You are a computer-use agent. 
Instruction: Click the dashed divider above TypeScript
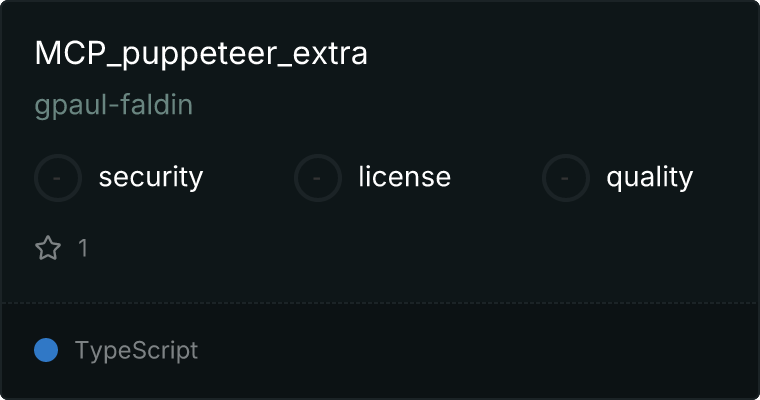tap(380, 303)
